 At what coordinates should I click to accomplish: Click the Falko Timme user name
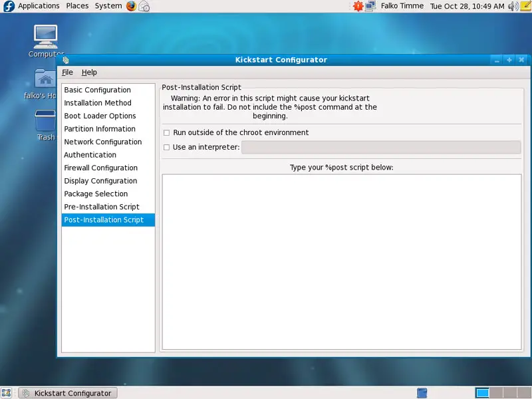(402, 6)
